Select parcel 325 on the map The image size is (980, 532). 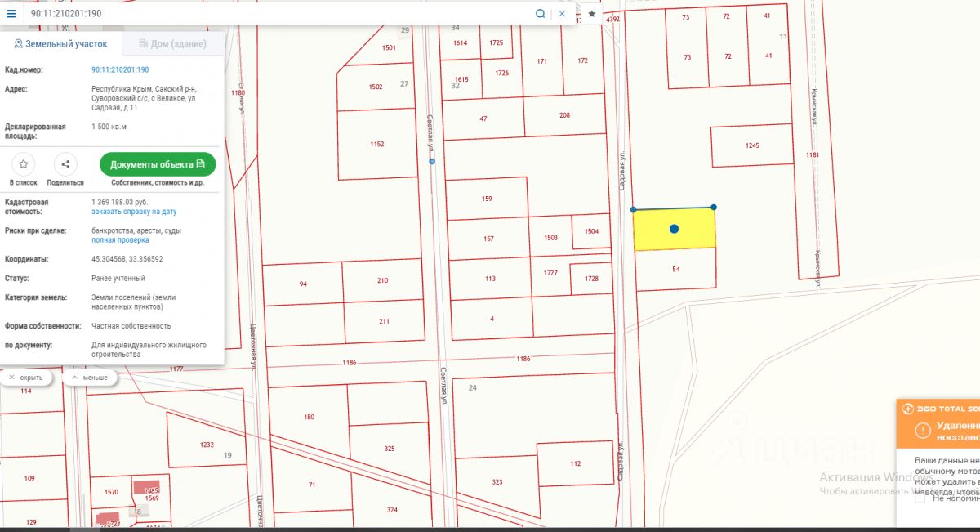point(390,449)
